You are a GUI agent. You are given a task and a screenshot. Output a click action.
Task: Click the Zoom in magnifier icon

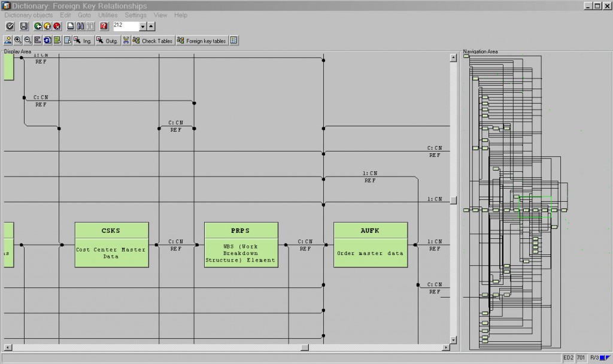18,41
